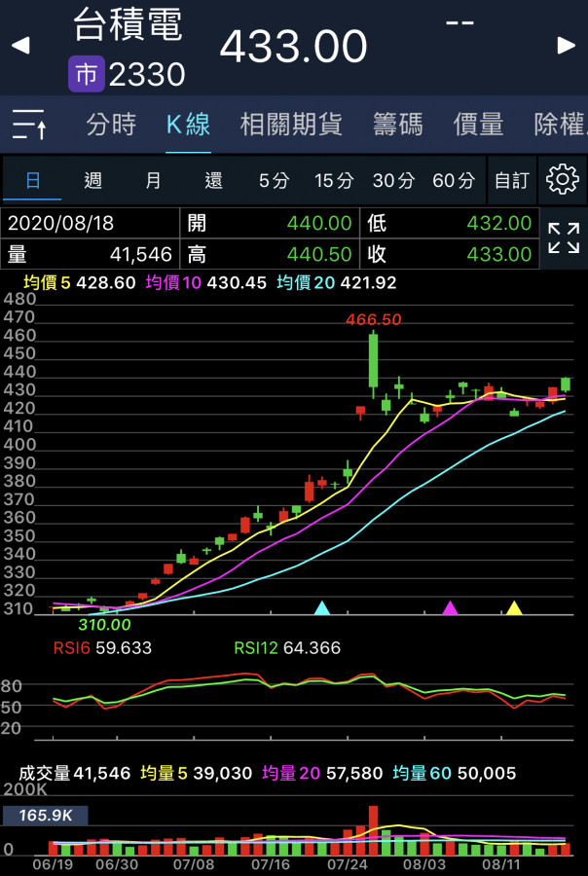This screenshot has height=876, width=588.
Task: Tap the cyan triangle marker on chart
Action: click(x=322, y=608)
